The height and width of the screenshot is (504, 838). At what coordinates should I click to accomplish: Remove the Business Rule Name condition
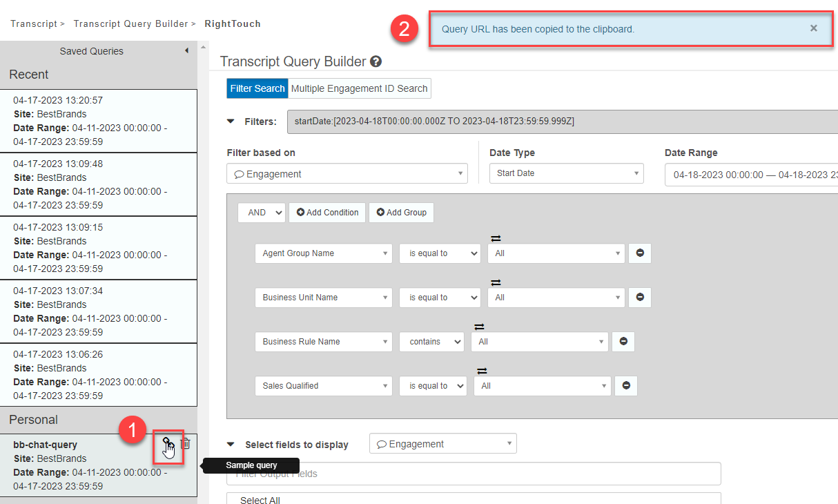click(623, 342)
